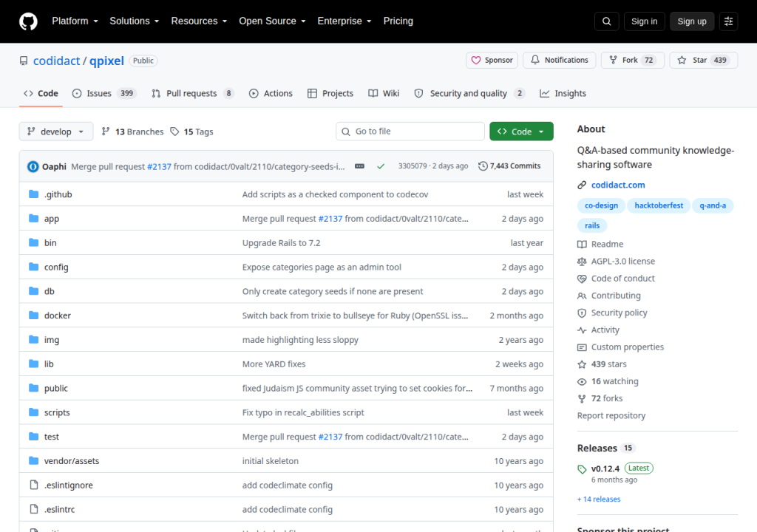Screen dimensions: 757x532
Task: Open the Pricing page
Action: [398, 21]
